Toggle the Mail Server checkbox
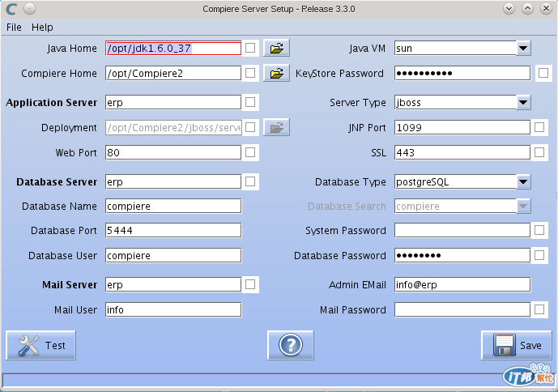558x392 pixels. 250,284
